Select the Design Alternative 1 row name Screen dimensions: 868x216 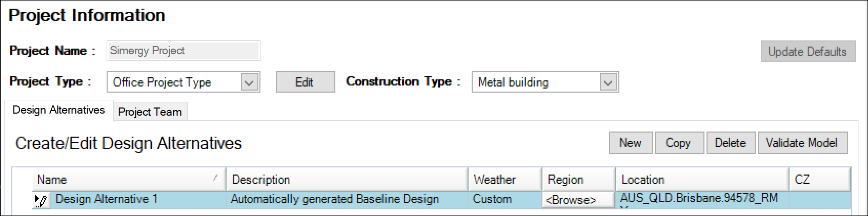pos(107,199)
